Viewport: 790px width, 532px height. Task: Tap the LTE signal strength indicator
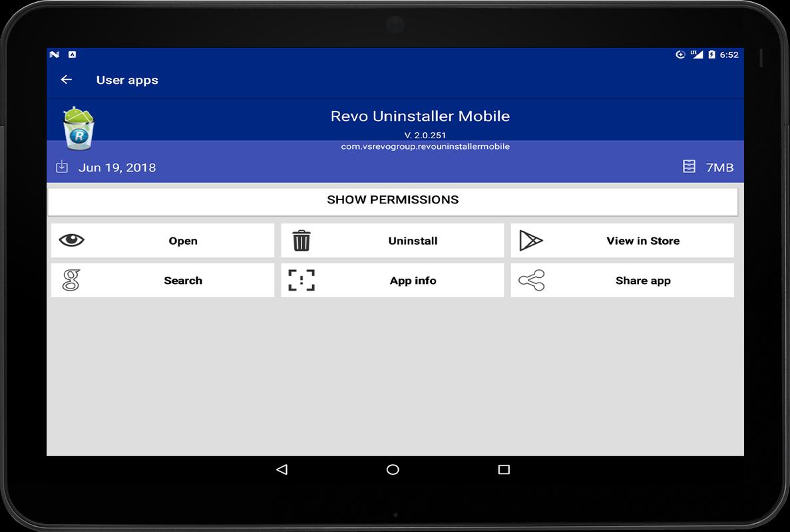point(697,55)
